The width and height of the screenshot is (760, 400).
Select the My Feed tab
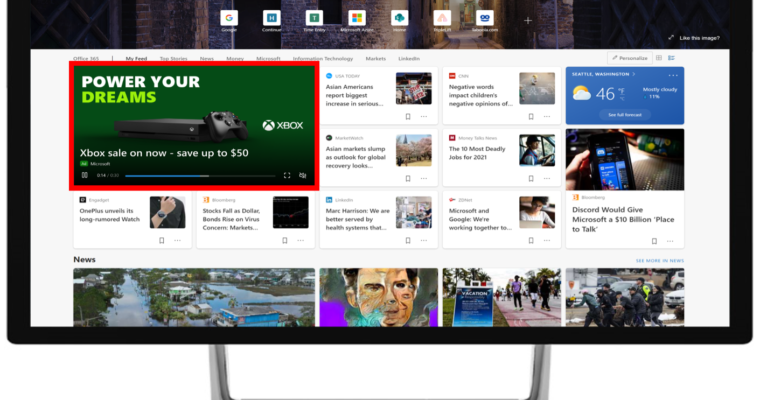pyautogui.click(x=136, y=58)
